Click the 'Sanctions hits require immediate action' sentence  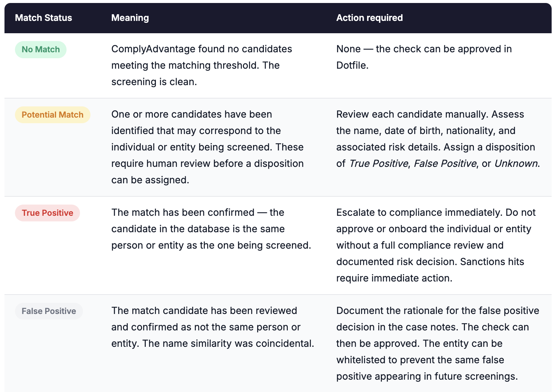pos(430,270)
